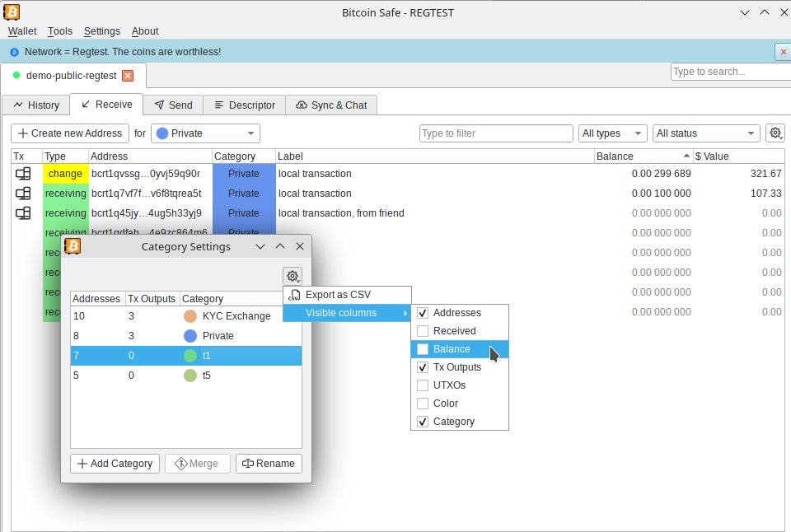Close the demo-public-regtest wallet tab
Image resolution: width=791 pixels, height=532 pixels.
coord(129,76)
